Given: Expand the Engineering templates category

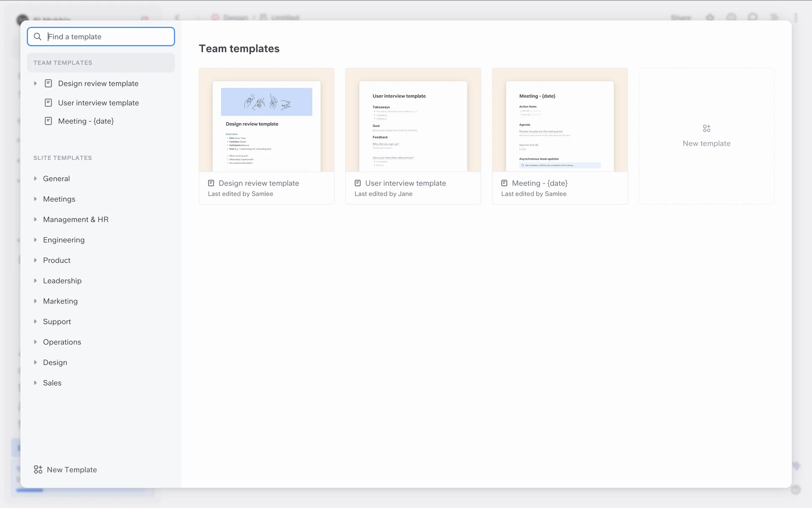Looking at the screenshot, I should [36, 240].
